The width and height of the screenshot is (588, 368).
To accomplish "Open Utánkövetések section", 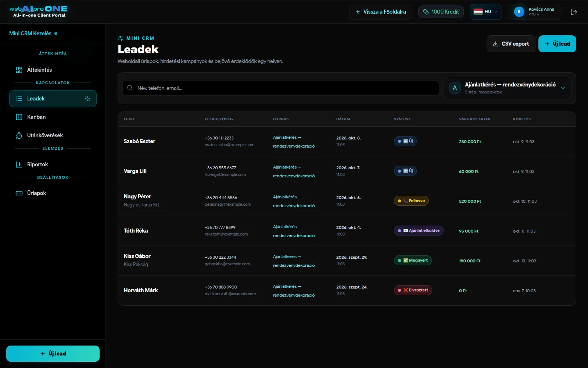I will tap(53, 135).
